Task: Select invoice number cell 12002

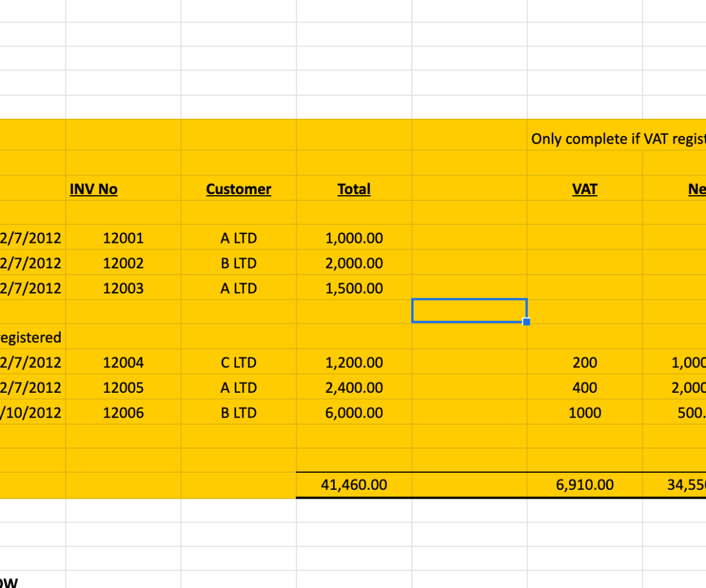Action: 123,263
